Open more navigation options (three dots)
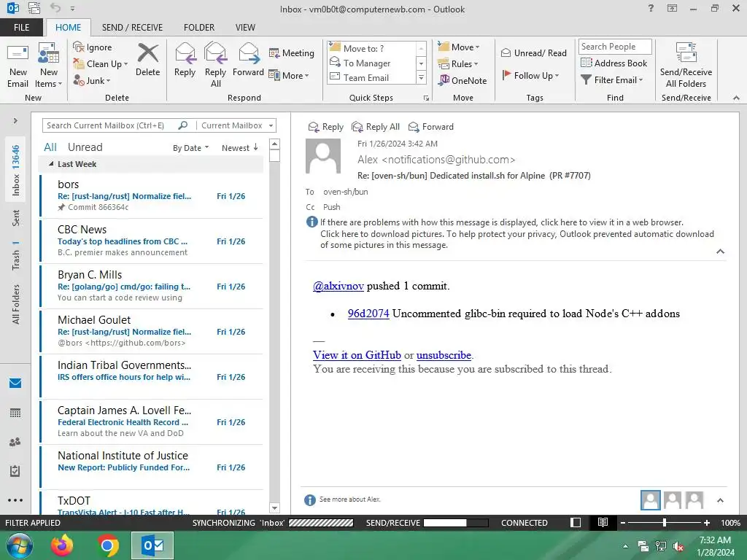The image size is (747, 560). [x=15, y=500]
